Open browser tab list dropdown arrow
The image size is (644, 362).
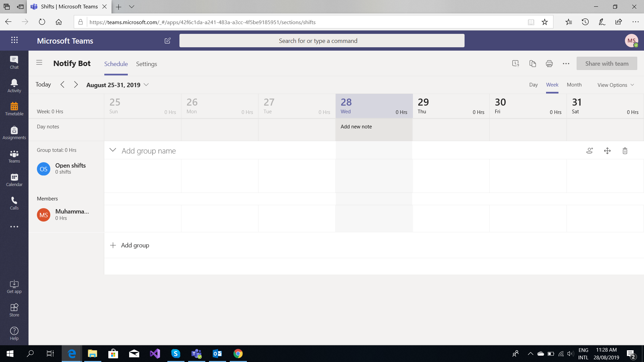tap(131, 7)
